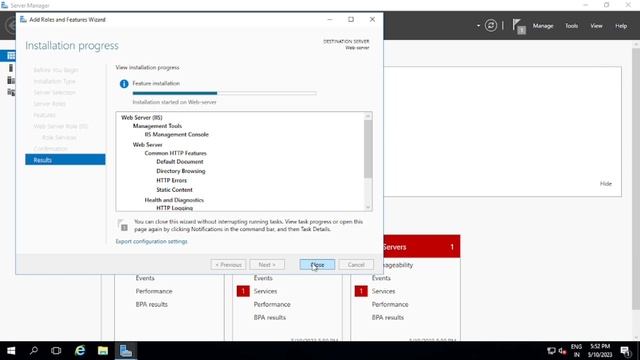Open Performance in the left role tile

[154, 291]
